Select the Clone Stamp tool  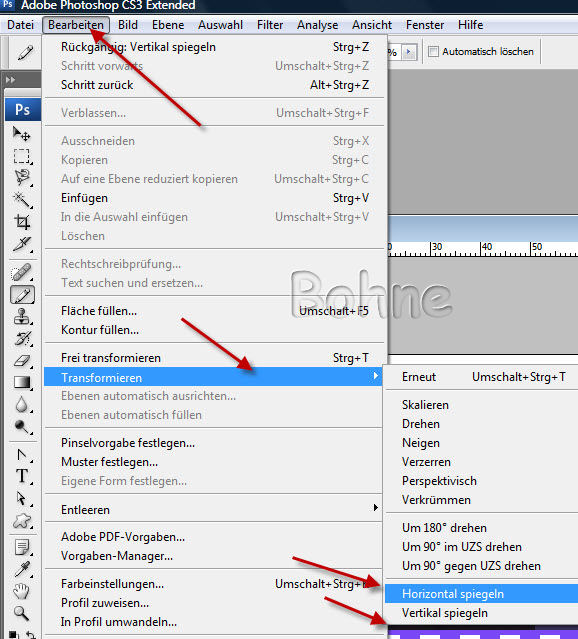[x=22, y=317]
